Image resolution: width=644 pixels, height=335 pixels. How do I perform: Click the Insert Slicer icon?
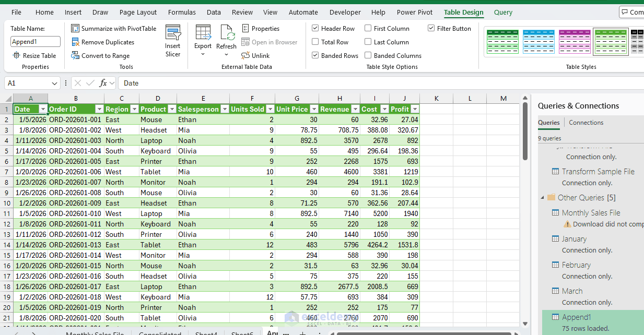pyautogui.click(x=173, y=33)
